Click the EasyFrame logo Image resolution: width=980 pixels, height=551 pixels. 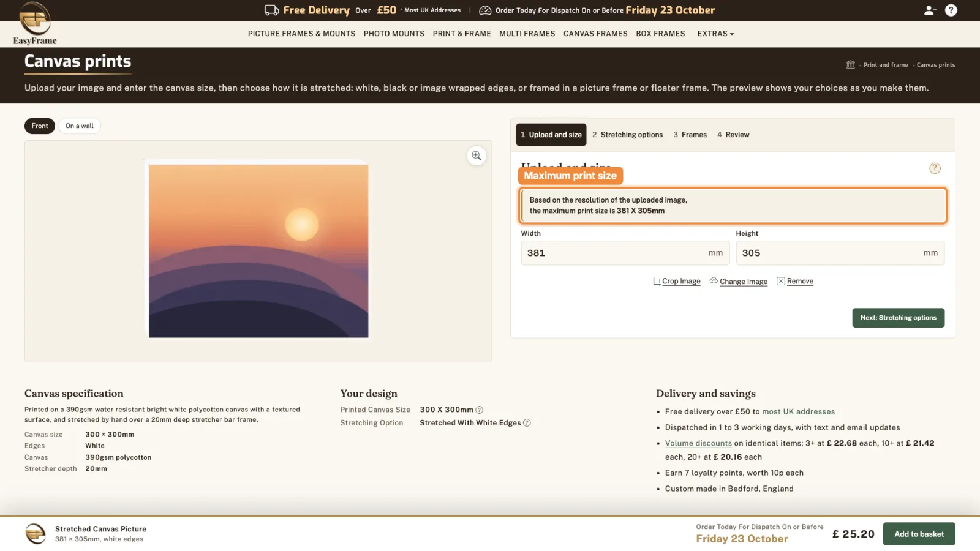[x=35, y=23]
